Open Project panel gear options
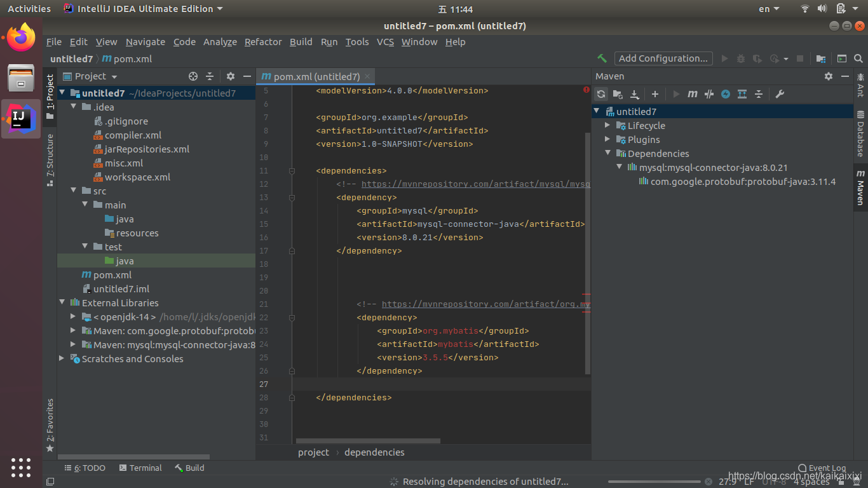This screenshot has width=868, height=488. click(231, 76)
